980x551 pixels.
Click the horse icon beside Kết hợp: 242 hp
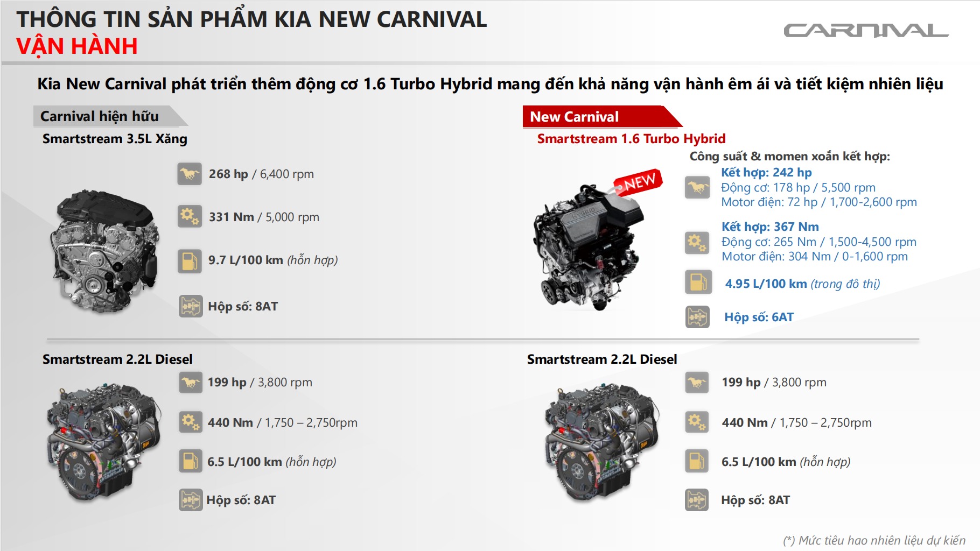pyautogui.click(x=697, y=187)
